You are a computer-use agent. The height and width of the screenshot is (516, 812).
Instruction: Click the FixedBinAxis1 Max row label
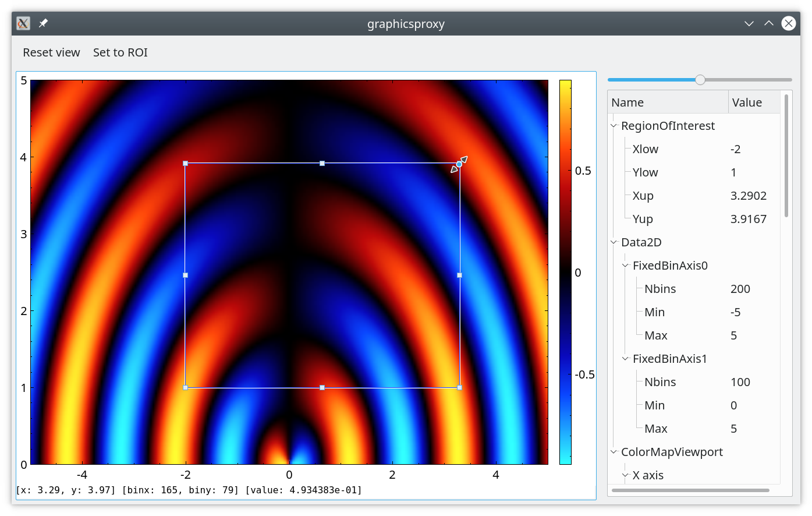tap(656, 429)
